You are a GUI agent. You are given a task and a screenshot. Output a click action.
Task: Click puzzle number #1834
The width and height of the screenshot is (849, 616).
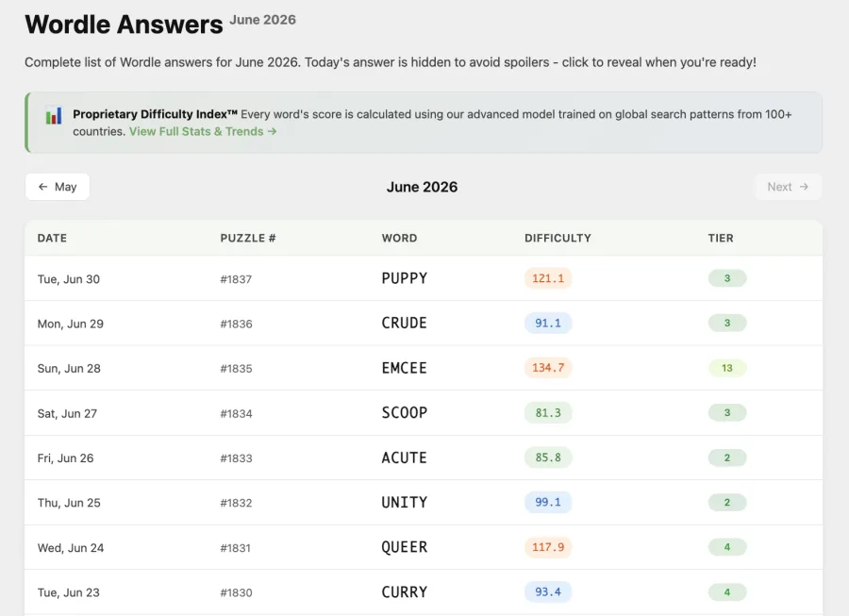236,414
